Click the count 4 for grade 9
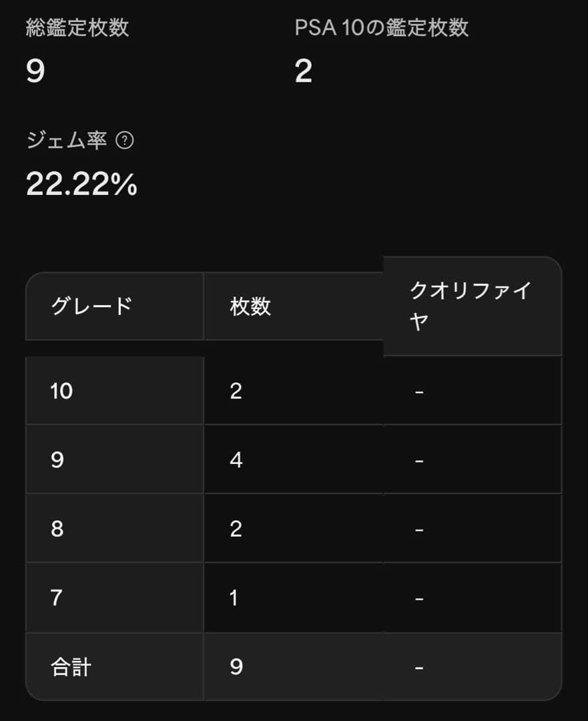 (x=234, y=460)
